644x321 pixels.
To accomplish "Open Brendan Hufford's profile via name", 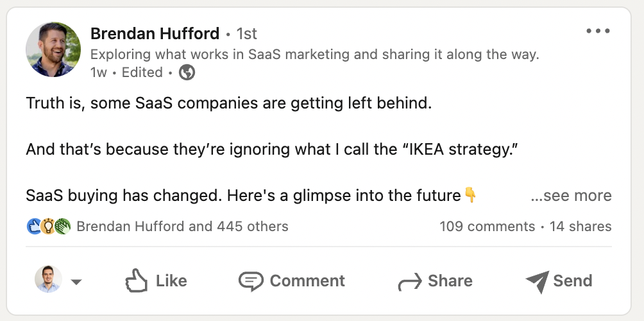I will coord(155,33).
